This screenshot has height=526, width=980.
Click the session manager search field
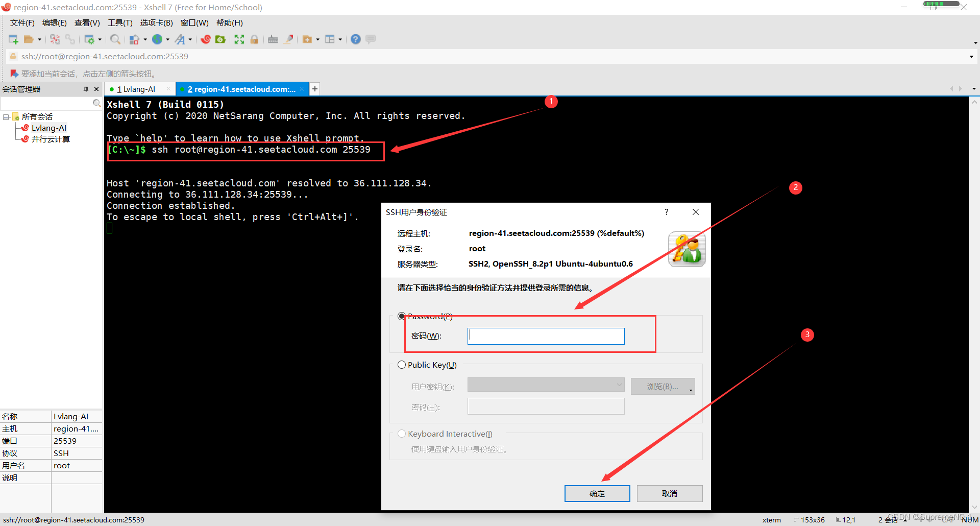point(46,103)
